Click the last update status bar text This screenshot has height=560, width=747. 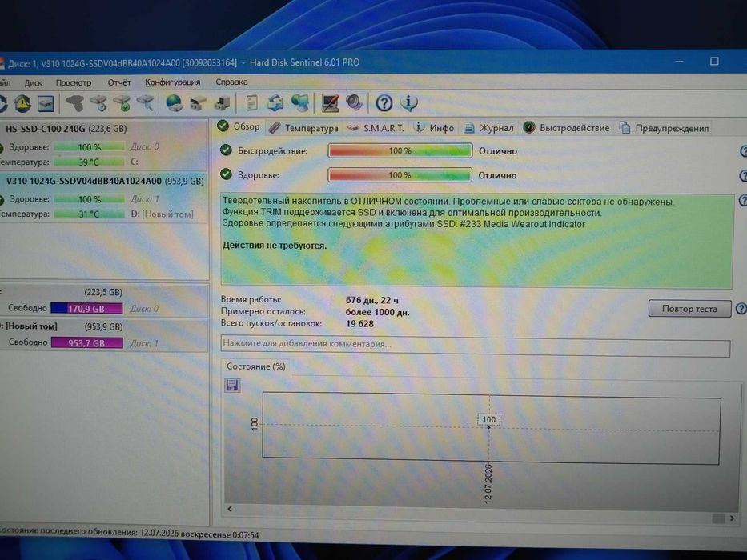[x=129, y=533]
